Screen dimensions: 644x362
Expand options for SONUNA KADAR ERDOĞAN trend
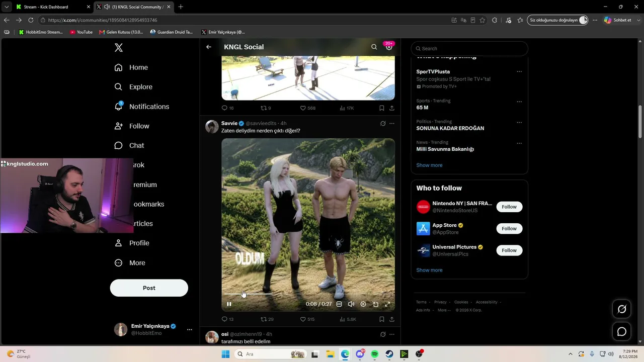click(x=519, y=122)
